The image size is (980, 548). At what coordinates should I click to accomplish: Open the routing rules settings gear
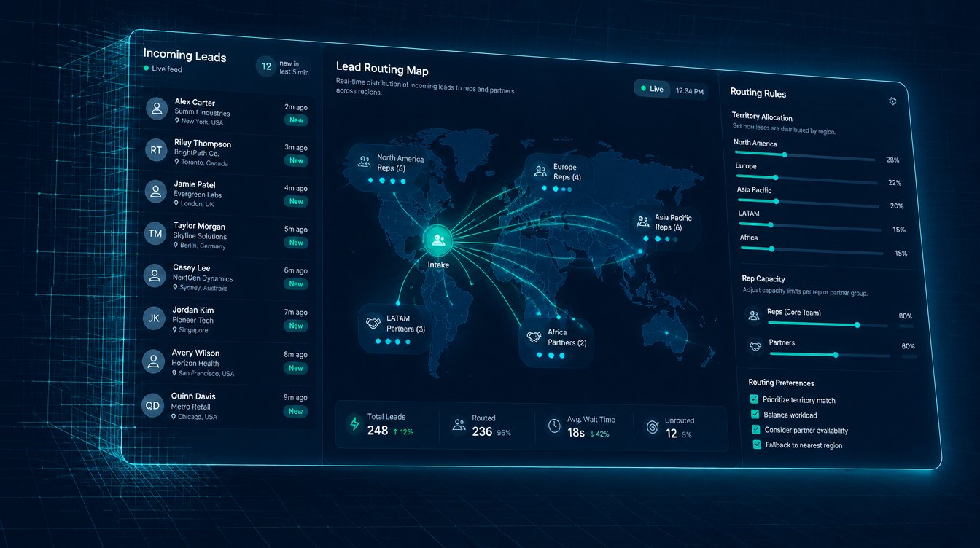[892, 101]
